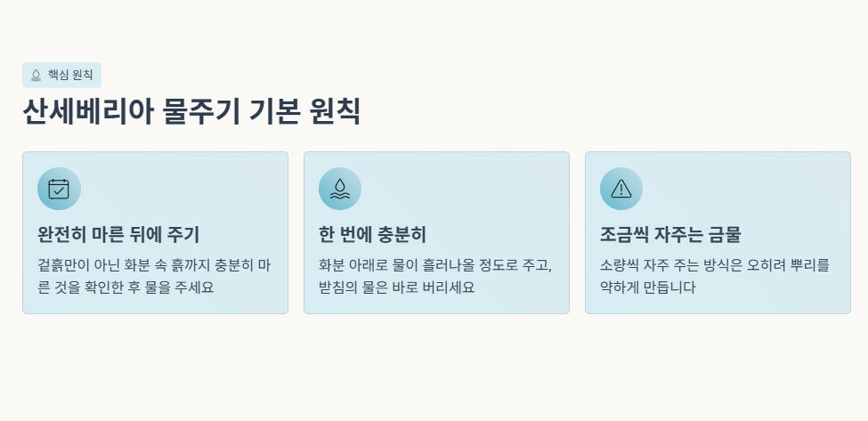
Task: Click empty space beside the water drop icon in second card
Action: pyautogui.click(x=464, y=189)
